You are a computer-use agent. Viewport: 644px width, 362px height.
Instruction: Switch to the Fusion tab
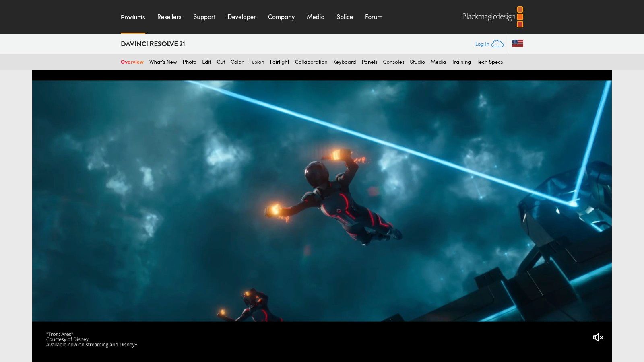(x=257, y=62)
